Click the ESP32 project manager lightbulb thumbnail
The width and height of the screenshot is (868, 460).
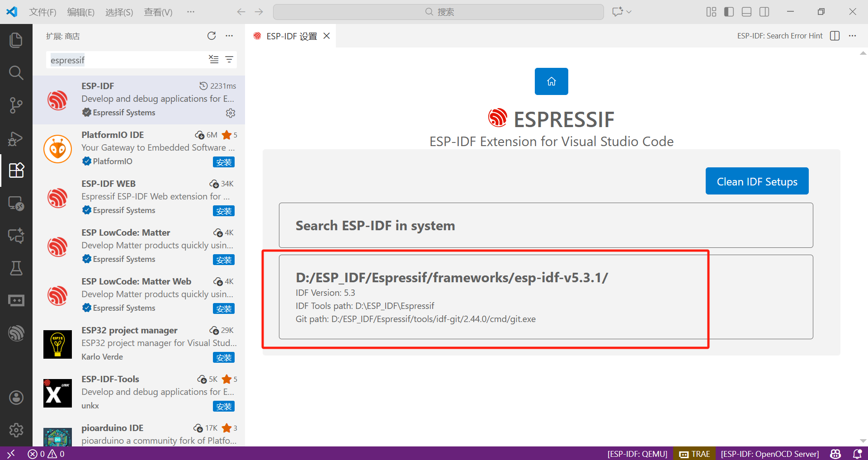coord(57,344)
